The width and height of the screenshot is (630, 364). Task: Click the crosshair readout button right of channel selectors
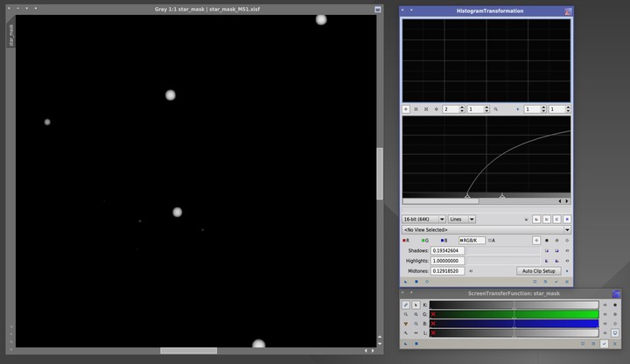pyautogui.click(x=536, y=241)
